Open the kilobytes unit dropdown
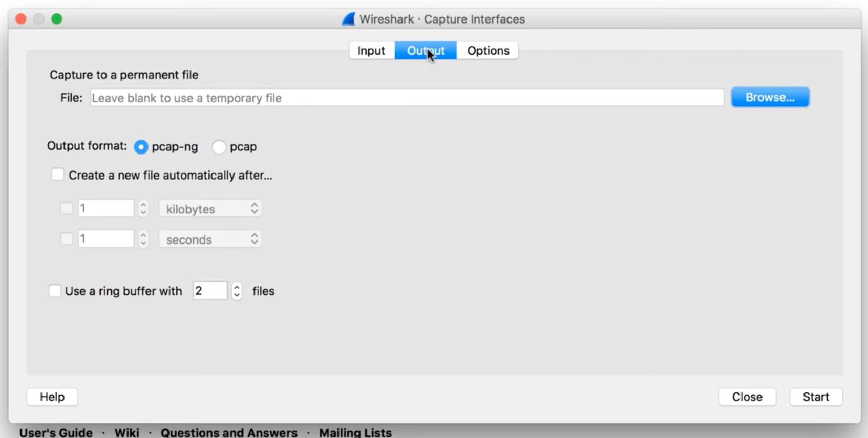This screenshot has width=868, height=438. 210,209
